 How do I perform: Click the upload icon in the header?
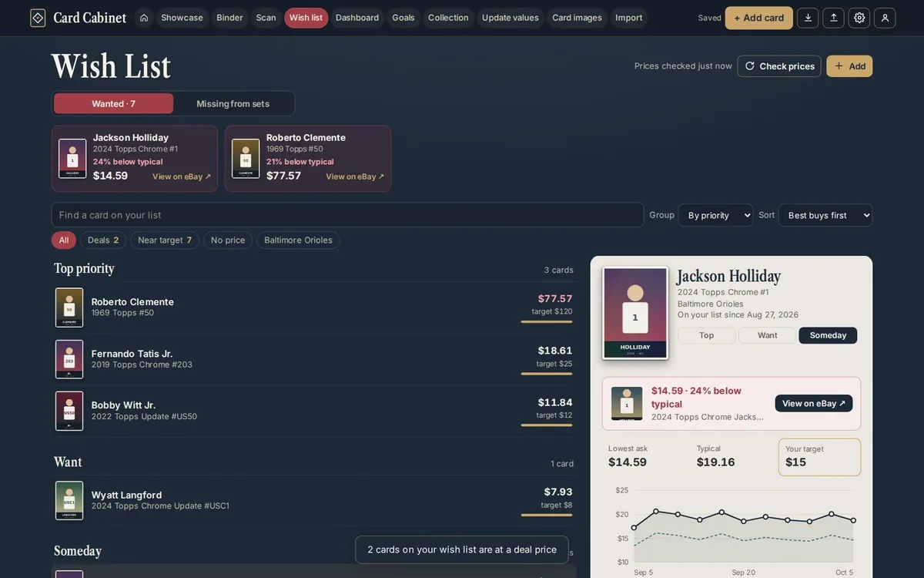pos(833,18)
